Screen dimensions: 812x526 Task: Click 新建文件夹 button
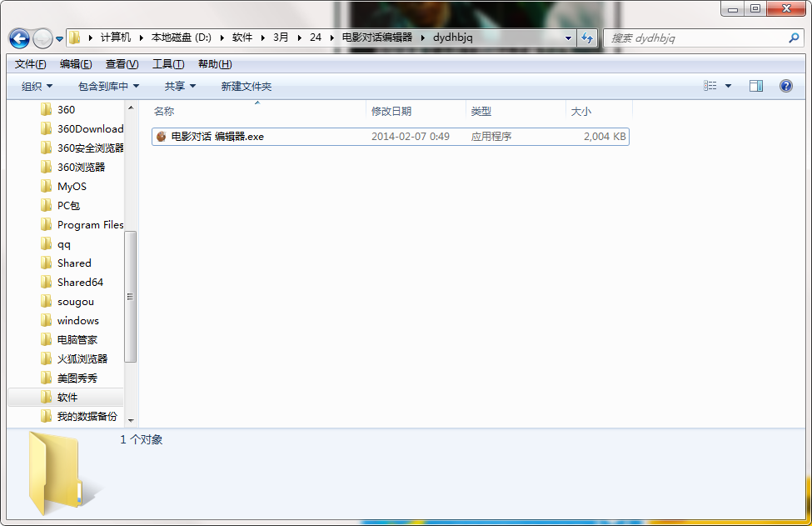tap(246, 86)
